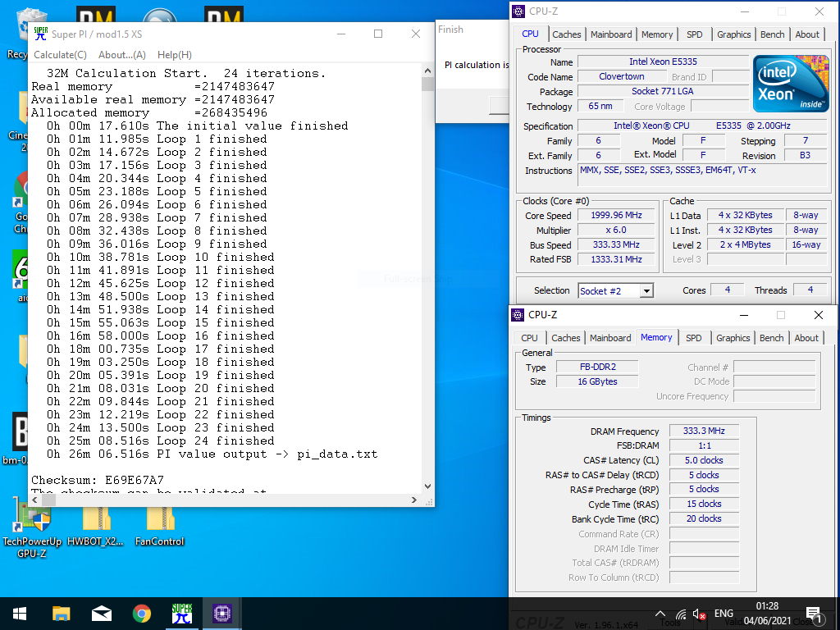Open Graphics tab in upper CPU-Z window
This screenshot has height=630, width=840.
pyautogui.click(x=733, y=34)
